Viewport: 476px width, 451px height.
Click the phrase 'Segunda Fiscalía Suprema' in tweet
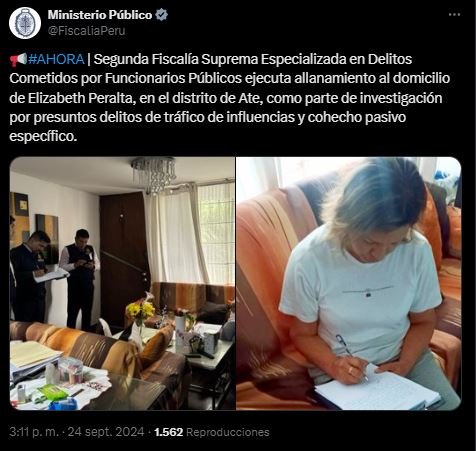176,59
